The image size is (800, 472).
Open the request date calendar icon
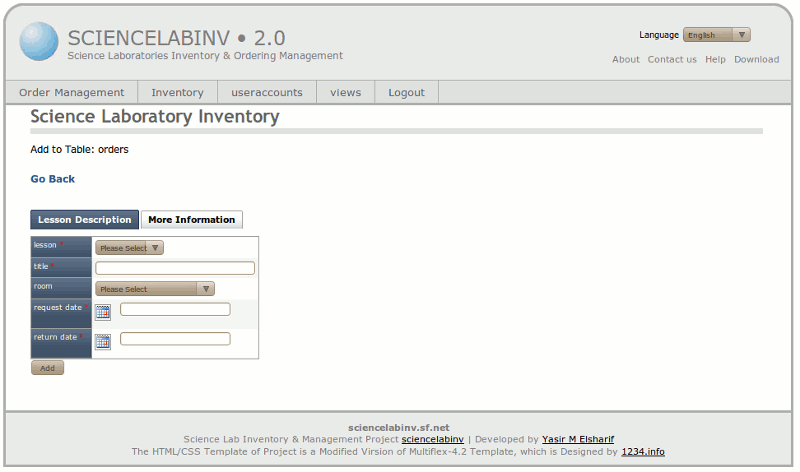103,312
